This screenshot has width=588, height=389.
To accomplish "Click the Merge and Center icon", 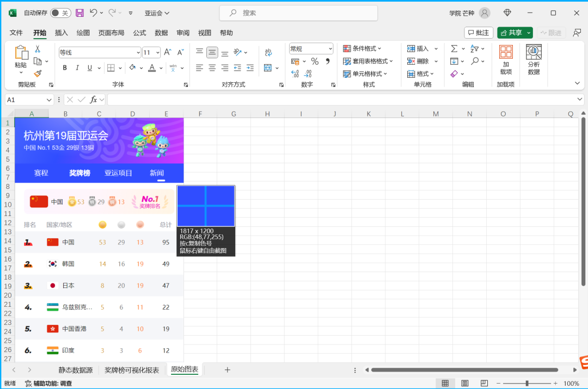I will 267,68.
